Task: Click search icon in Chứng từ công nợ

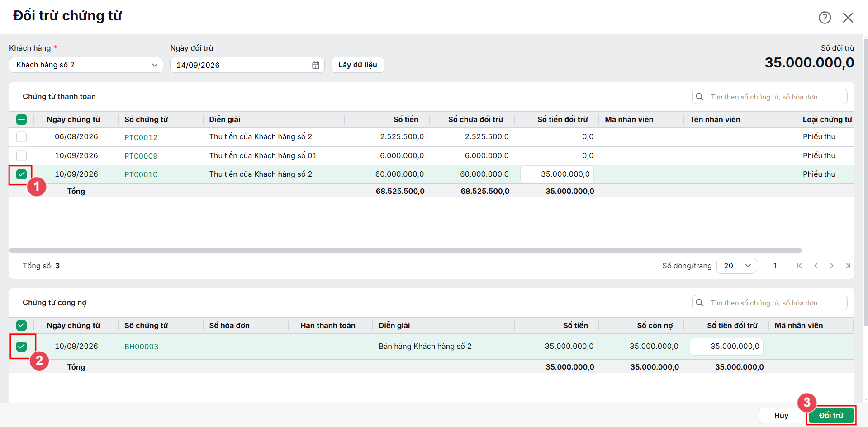Action: (x=700, y=303)
